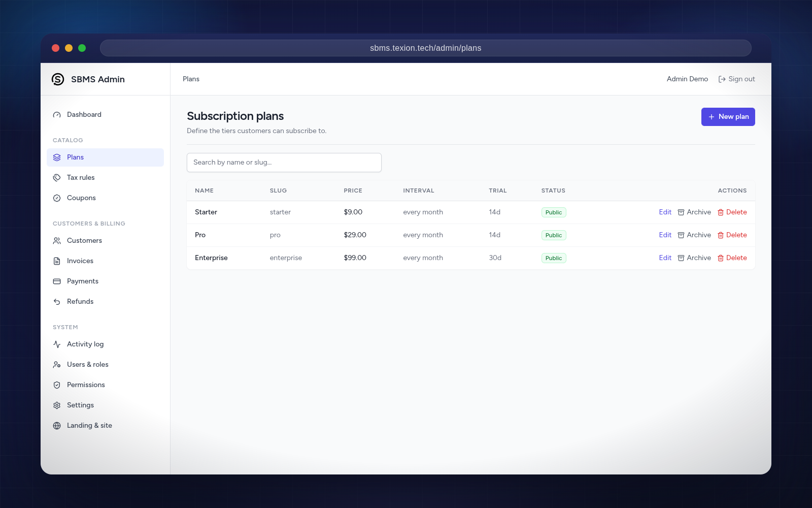
Task: Click the Plans breadcrumb in header
Action: [191, 79]
